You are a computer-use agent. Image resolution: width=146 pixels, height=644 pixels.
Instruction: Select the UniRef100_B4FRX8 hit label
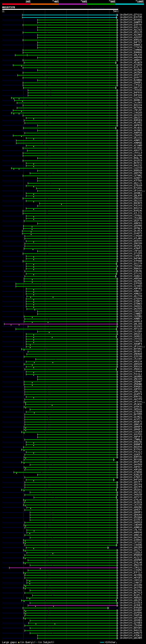[x=131, y=93]
